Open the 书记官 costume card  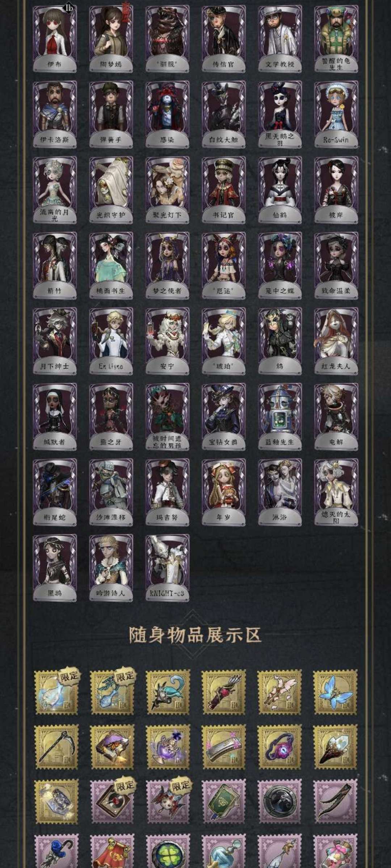(223, 190)
